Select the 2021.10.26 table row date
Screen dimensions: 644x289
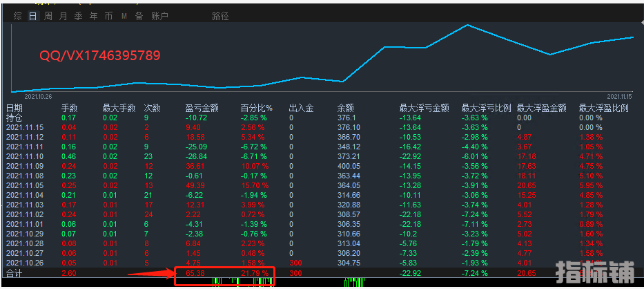click(x=25, y=263)
